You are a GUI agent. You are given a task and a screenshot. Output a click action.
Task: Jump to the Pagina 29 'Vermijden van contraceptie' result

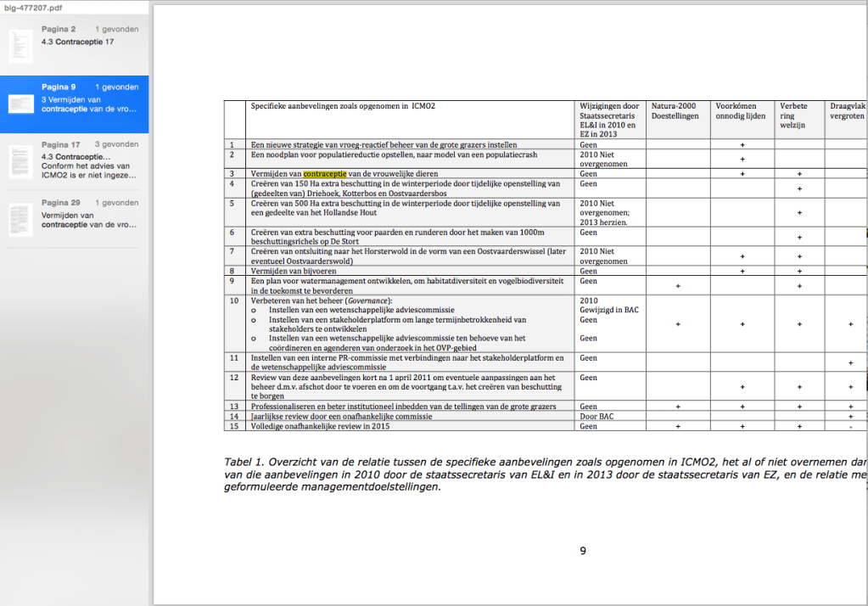click(88, 220)
